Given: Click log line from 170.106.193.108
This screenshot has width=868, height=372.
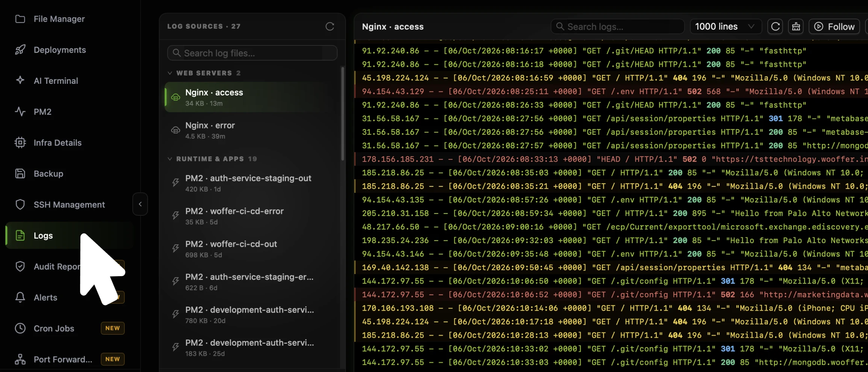Looking at the screenshot, I should 611,308.
